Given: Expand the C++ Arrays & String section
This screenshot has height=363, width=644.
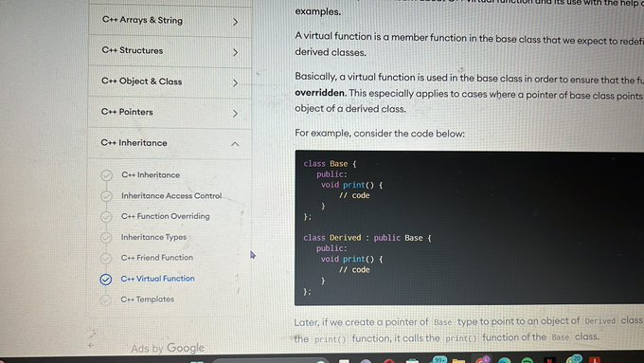Looking at the screenshot, I should (170, 21).
